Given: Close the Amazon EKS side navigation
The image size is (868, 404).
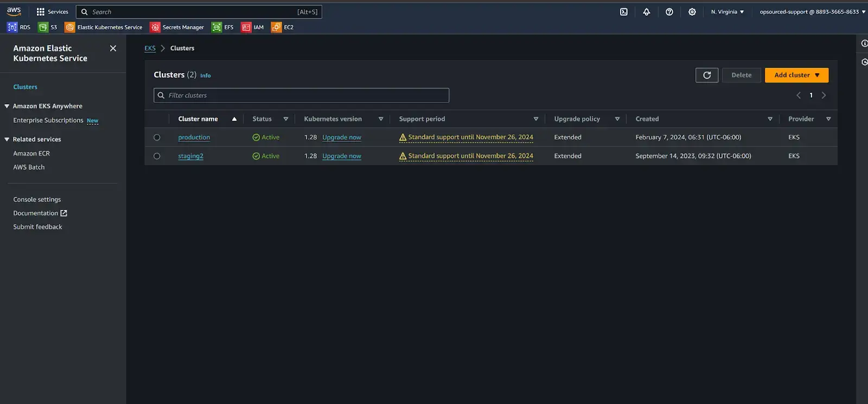Looking at the screenshot, I should tap(113, 48).
